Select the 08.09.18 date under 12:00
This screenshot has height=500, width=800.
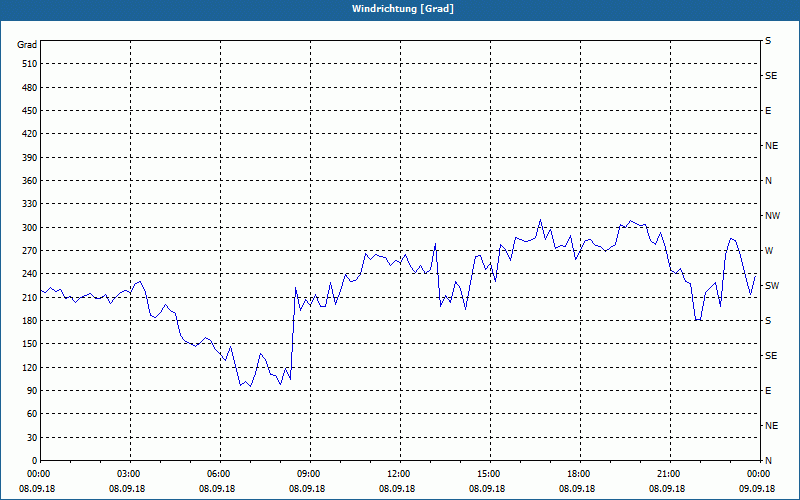397,488
